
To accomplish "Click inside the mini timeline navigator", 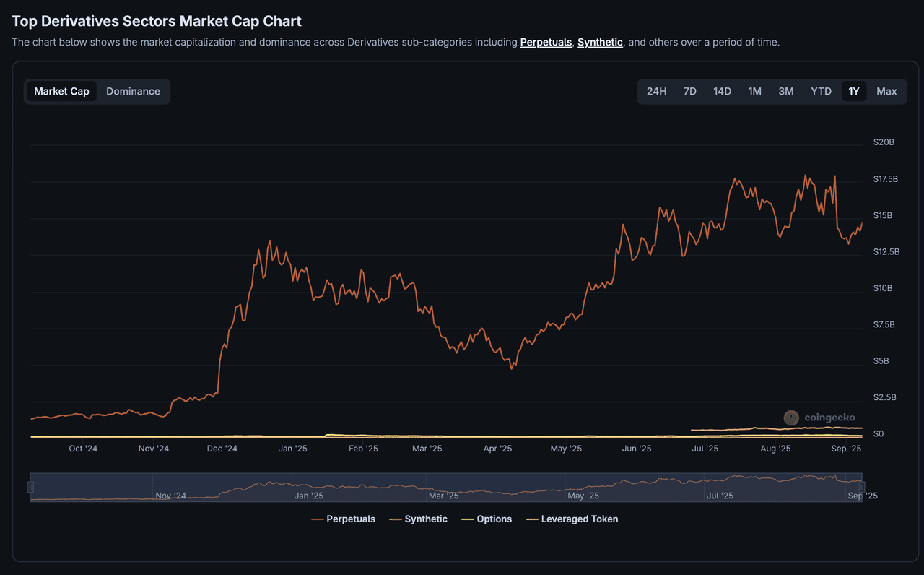I will click(448, 486).
